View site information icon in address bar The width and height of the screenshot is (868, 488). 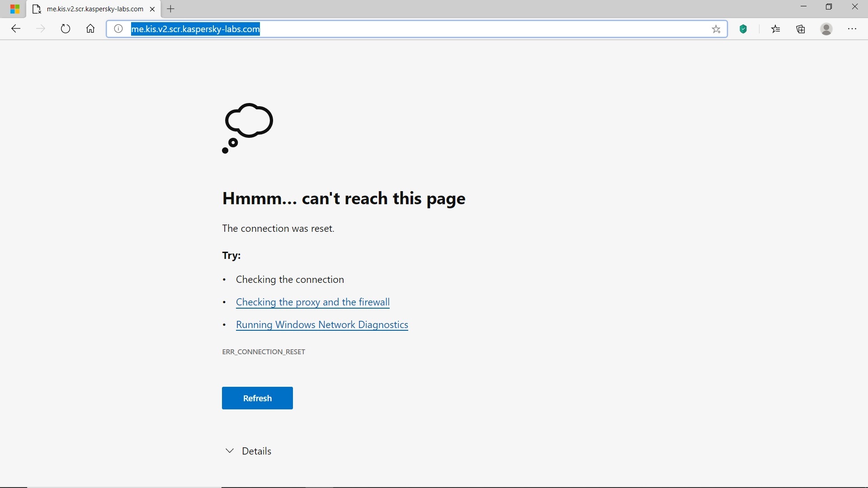(118, 29)
